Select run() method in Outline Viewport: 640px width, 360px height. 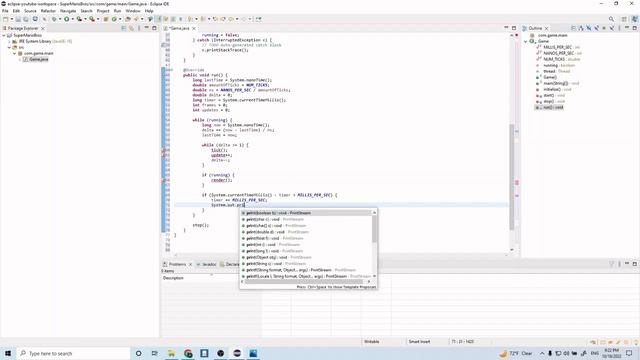(549, 107)
